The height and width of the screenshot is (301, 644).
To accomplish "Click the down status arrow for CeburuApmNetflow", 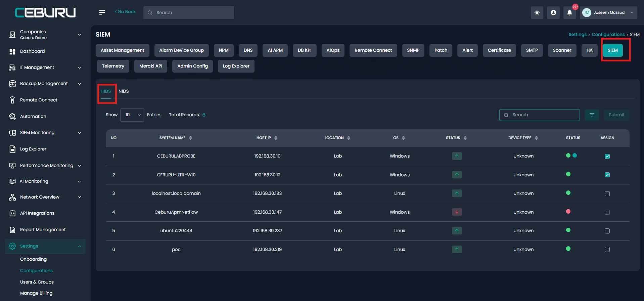I will (457, 212).
